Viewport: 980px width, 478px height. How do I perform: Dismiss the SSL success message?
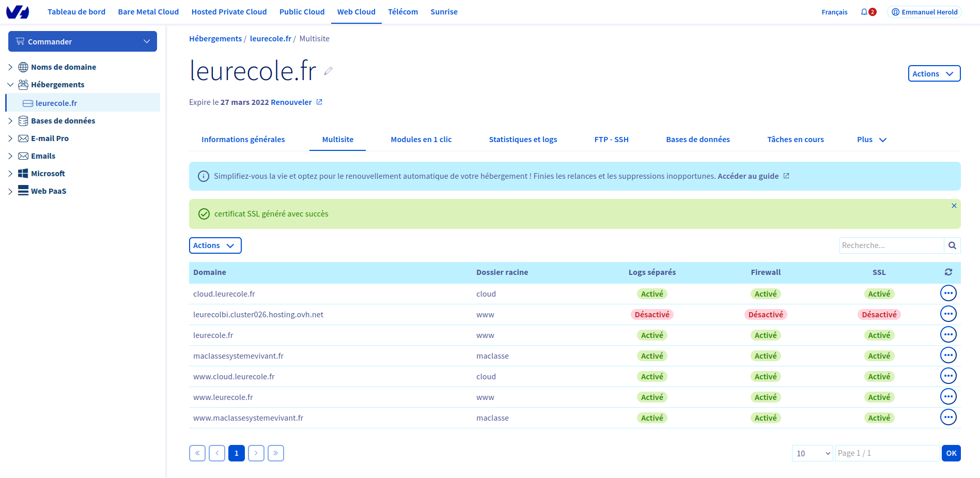pyautogui.click(x=954, y=206)
